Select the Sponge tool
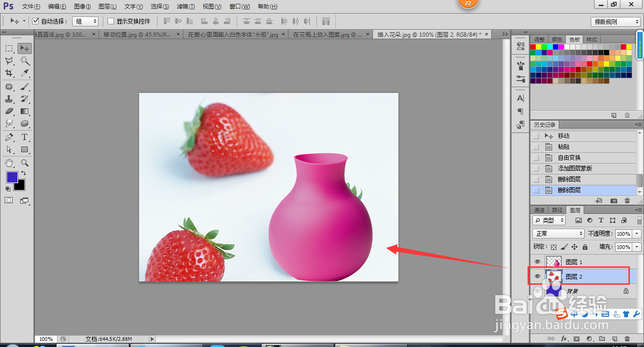Image resolution: width=644 pixels, height=347 pixels. (x=25, y=124)
